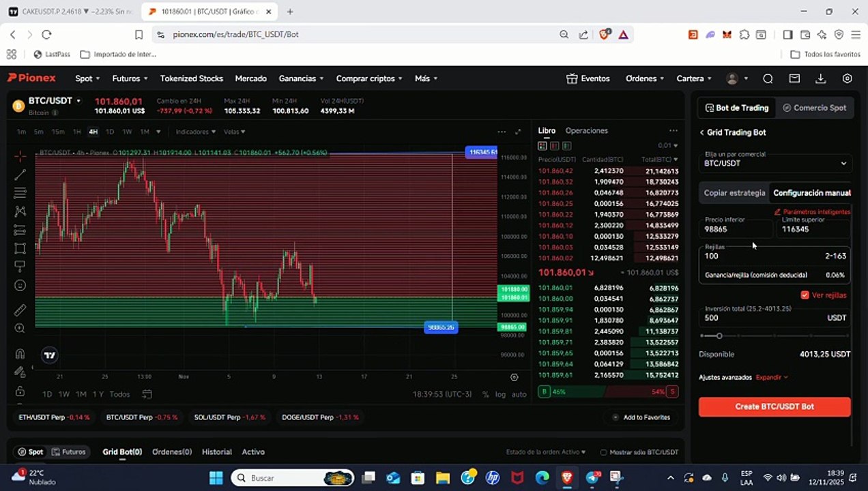Open the Ganancias dropdown menu
The height and width of the screenshot is (491, 868).
[301, 78]
